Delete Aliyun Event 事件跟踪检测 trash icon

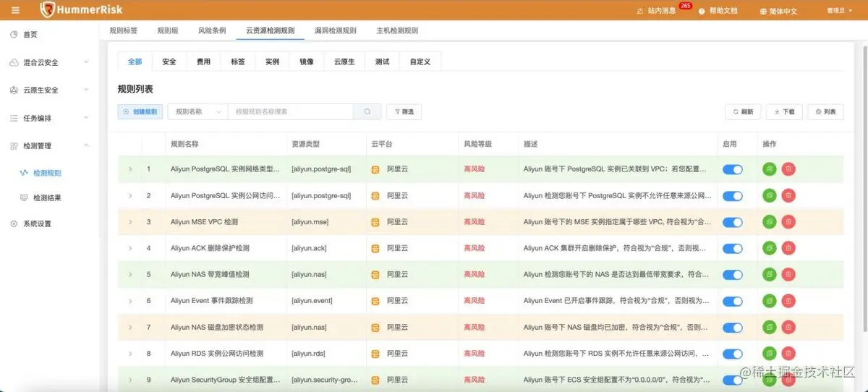(x=788, y=301)
